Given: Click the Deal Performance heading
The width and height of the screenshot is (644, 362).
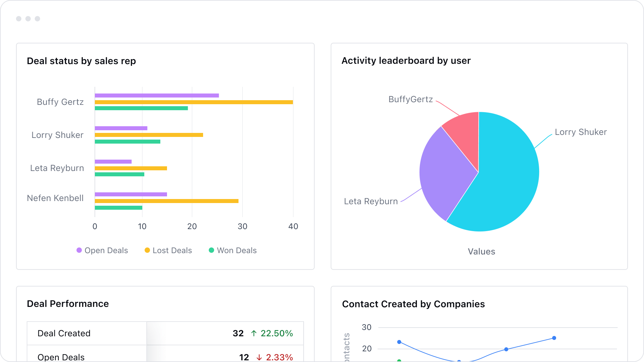Looking at the screenshot, I should click(x=68, y=304).
